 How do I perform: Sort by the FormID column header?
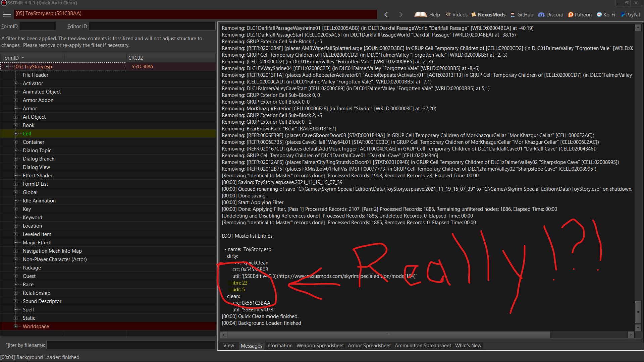(32, 58)
